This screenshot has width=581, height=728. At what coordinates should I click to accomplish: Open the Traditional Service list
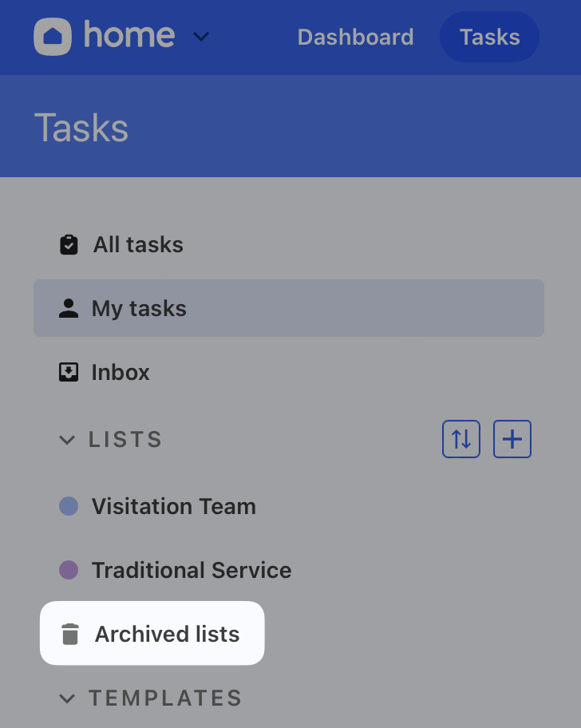[x=192, y=570]
